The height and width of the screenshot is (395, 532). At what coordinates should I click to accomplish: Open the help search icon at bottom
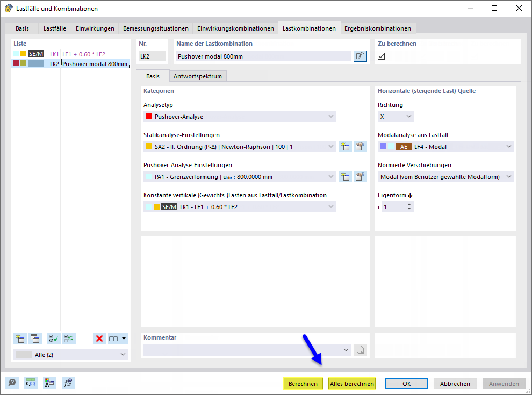12,383
